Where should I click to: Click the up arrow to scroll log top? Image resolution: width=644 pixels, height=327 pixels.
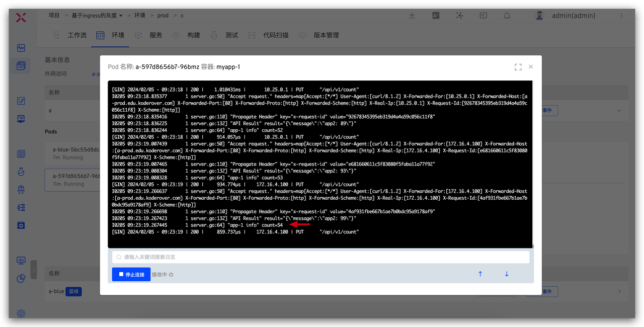coord(480,274)
